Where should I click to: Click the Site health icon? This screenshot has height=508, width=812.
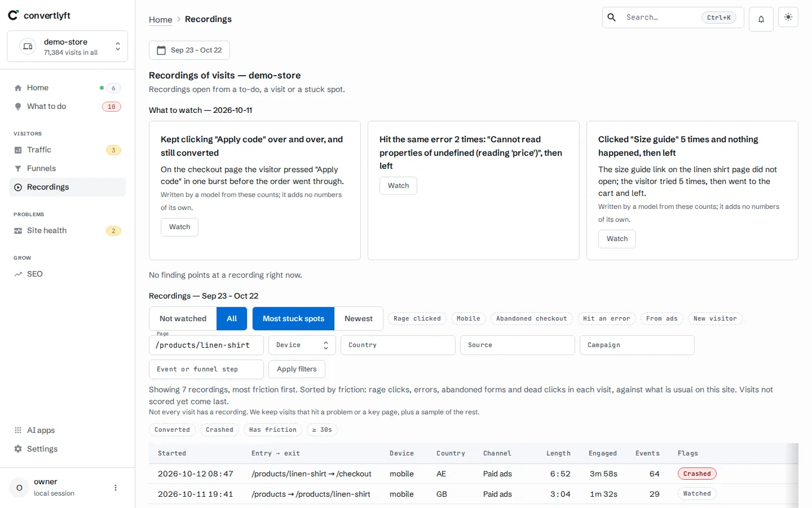tap(18, 231)
